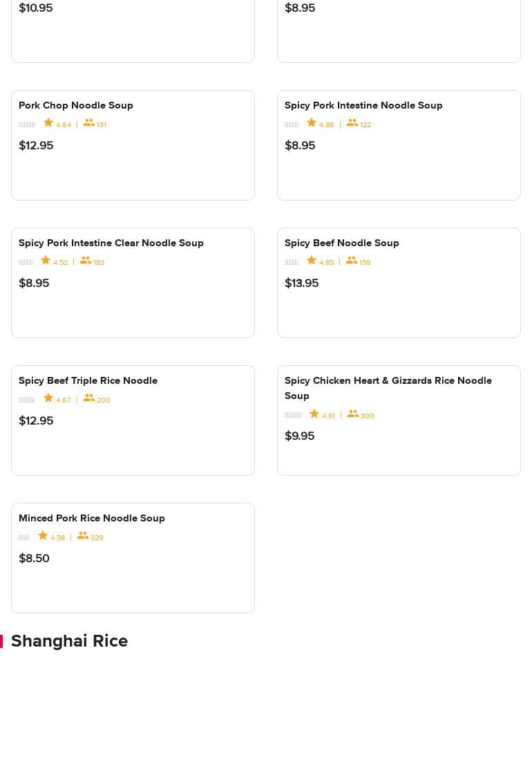Click people icon on Spicy Beef Triple Rice Noodle

[x=89, y=398]
